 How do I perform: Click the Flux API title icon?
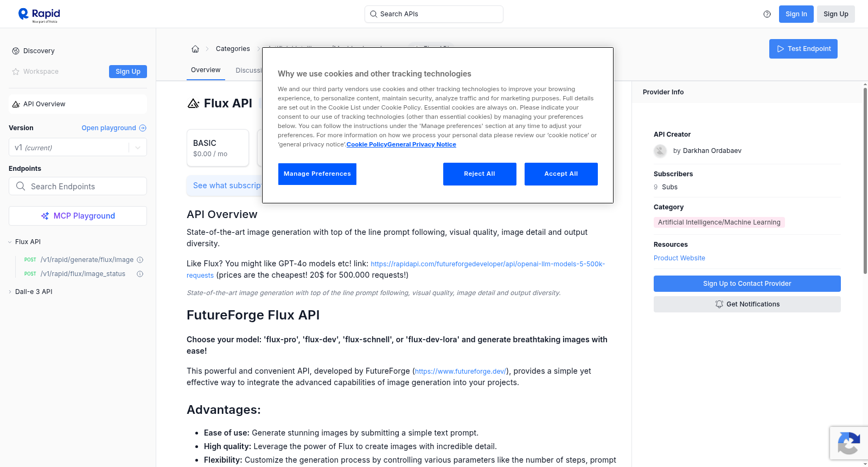193,104
